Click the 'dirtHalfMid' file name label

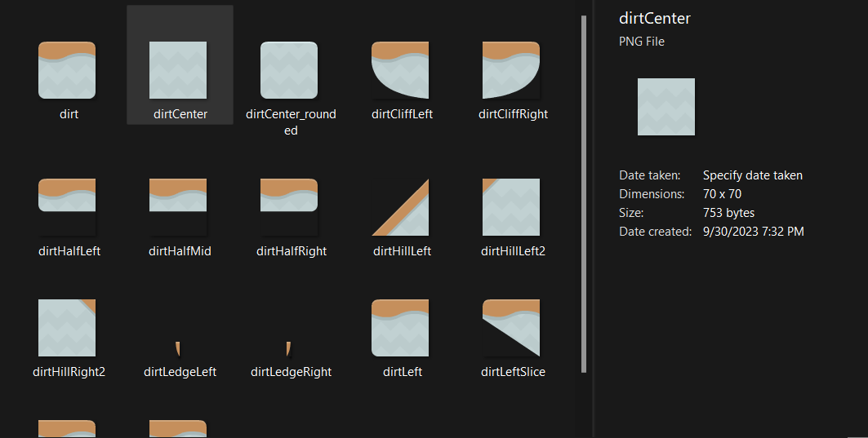[180, 251]
